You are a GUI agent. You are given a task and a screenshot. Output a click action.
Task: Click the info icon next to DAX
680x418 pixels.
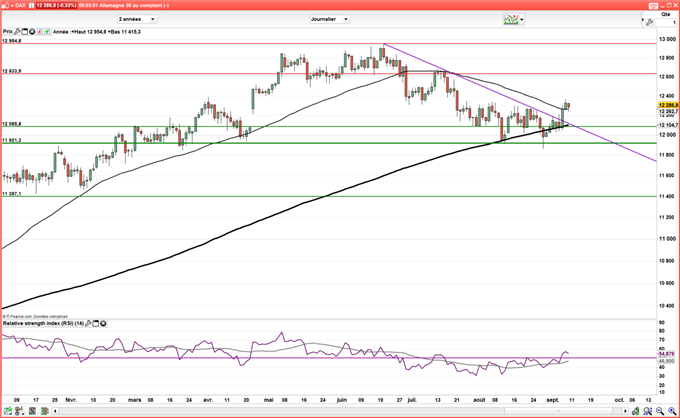[x=32, y=6]
